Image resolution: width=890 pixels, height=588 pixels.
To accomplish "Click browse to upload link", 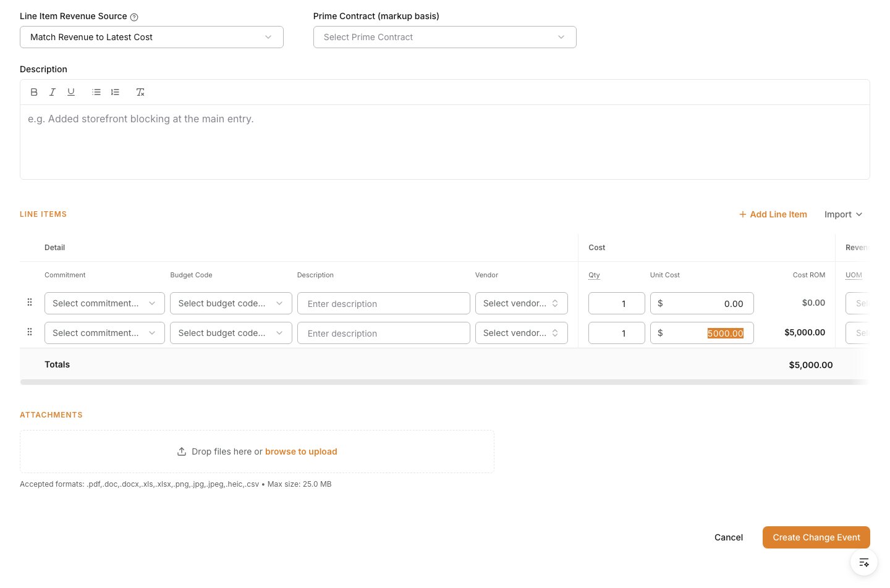I will coord(301,451).
